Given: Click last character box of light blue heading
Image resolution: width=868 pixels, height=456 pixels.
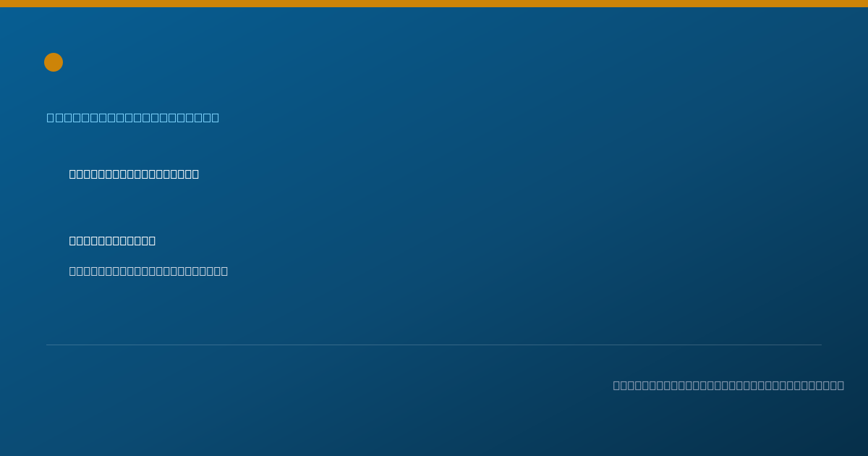Looking at the screenshot, I should tap(215, 117).
